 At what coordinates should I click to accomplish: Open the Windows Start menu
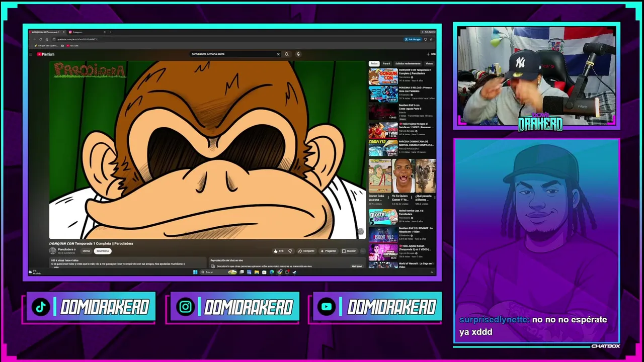[x=195, y=272]
